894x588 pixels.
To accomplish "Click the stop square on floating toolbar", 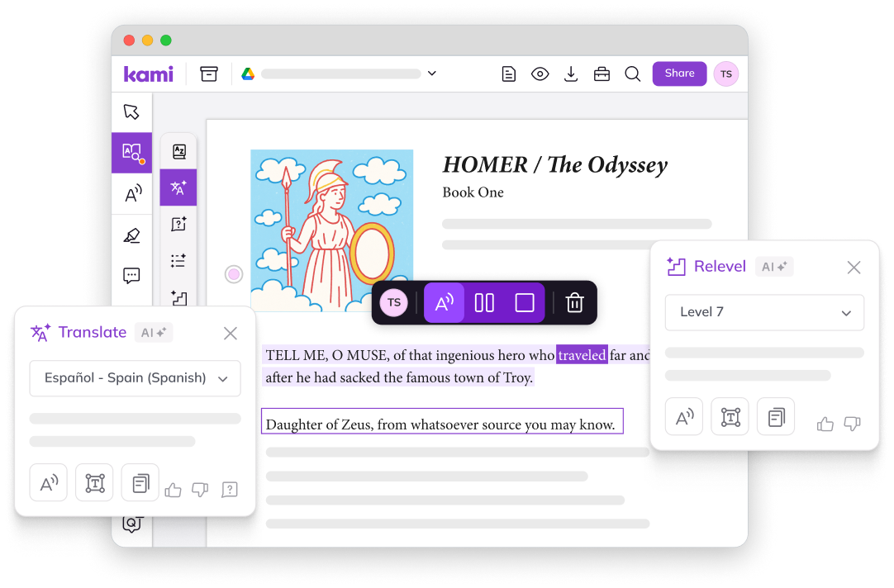I will (525, 302).
